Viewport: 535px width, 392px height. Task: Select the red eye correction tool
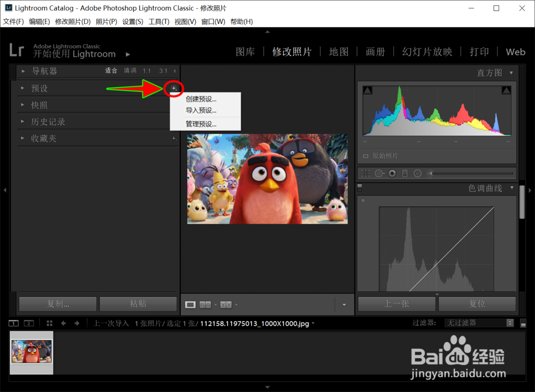click(x=392, y=173)
